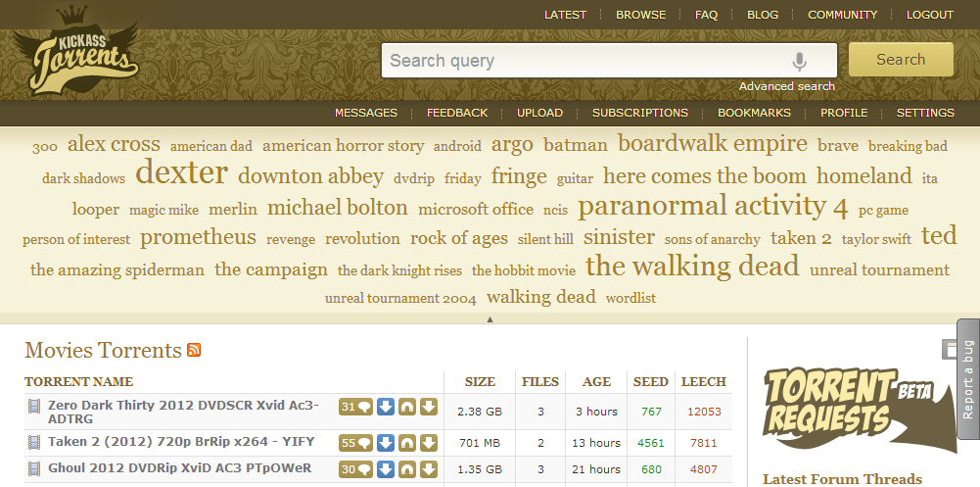Open Taken 2 (2012) 720p BrRip torrent link
This screenshot has width=980, height=487.
(x=181, y=441)
